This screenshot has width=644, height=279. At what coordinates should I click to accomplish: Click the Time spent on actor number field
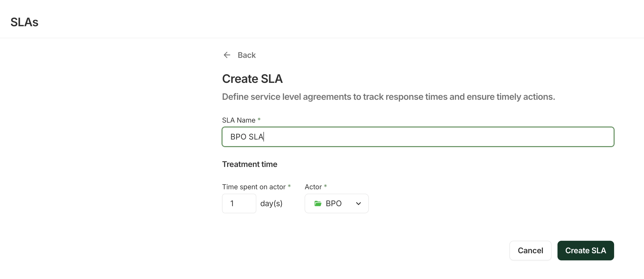point(239,203)
